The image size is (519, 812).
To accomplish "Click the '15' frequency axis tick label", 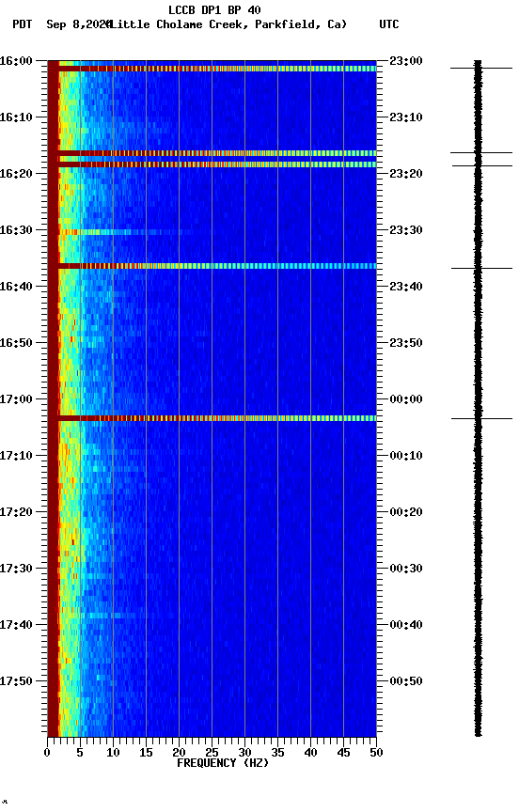I will click(x=146, y=753).
